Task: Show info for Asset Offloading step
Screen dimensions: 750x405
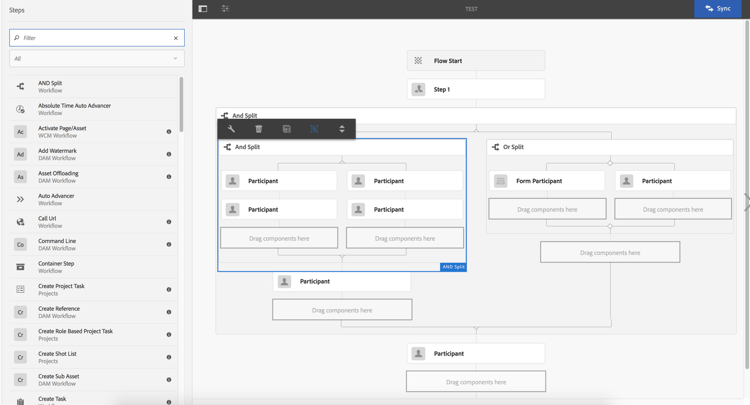Action: click(x=169, y=176)
